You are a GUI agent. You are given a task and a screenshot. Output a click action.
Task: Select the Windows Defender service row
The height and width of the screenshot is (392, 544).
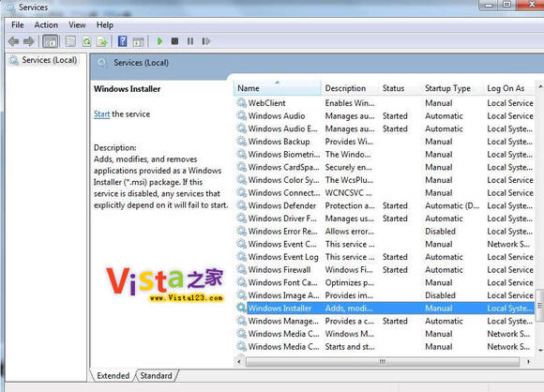click(x=385, y=205)
